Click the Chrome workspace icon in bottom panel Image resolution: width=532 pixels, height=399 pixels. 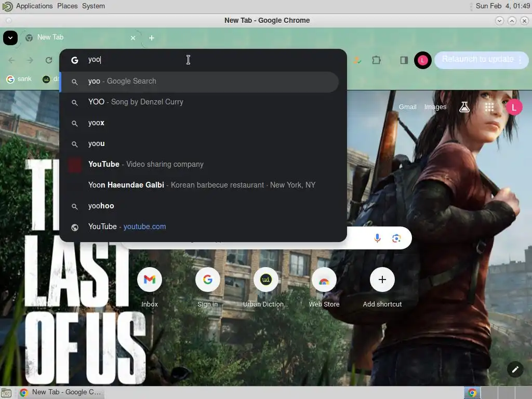[x=472, y=393]
